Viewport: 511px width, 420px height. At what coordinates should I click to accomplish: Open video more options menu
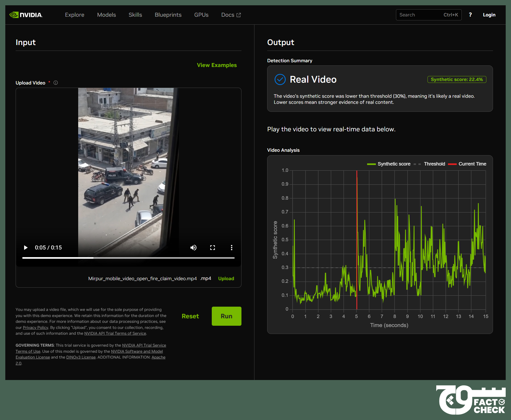pos(232,248)
